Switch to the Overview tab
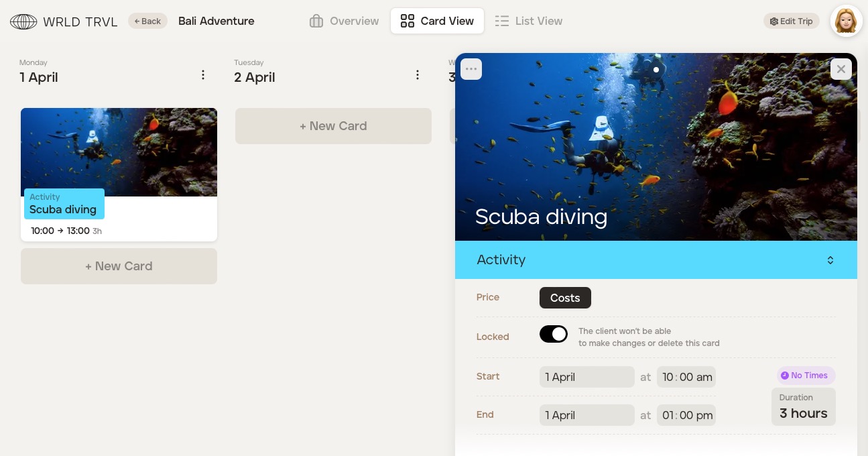868x456 pixels. point(345,21)
